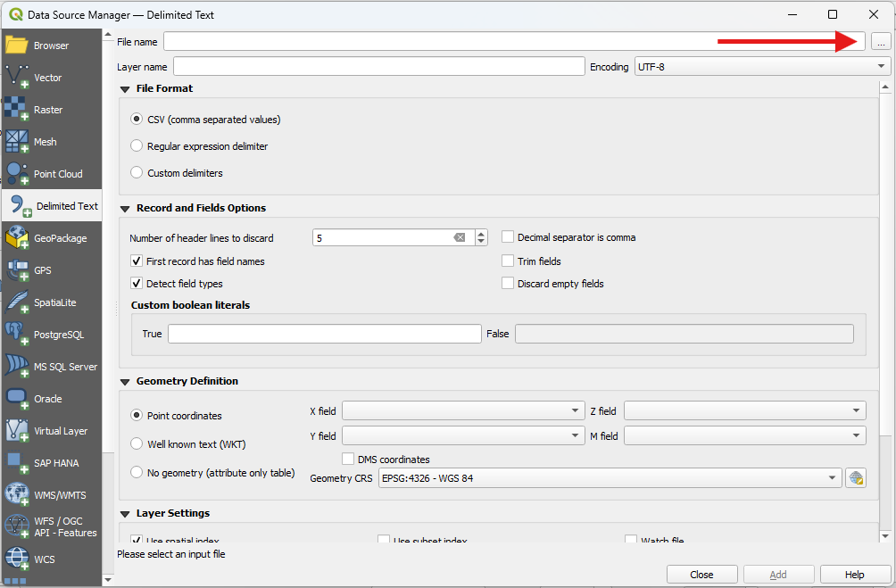Switch to WMS/WMTS source

click(x=52, y=495)
